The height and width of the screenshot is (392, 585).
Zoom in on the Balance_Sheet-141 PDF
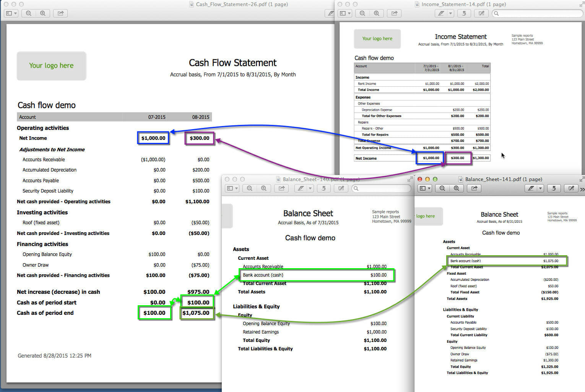click(x=457, y=188)
